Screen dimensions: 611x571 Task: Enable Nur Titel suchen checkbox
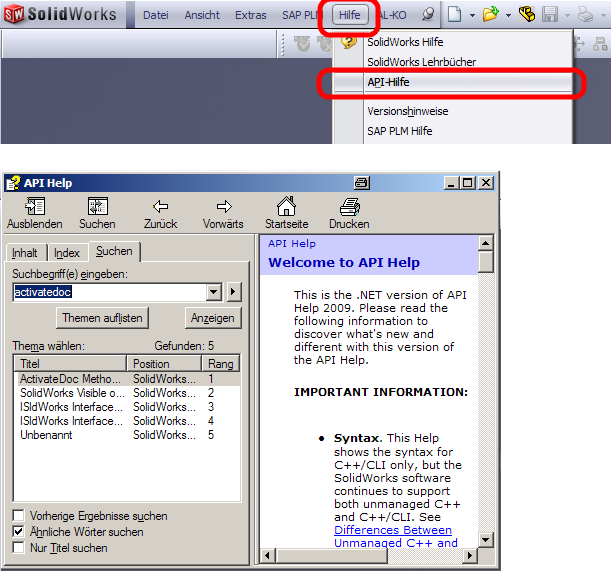[18, 548]
